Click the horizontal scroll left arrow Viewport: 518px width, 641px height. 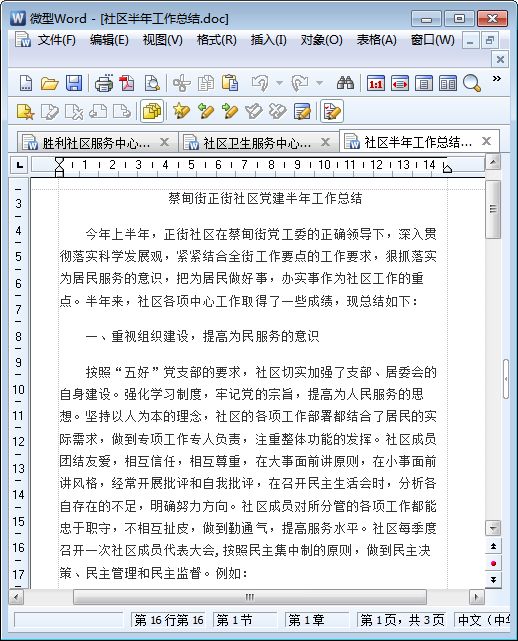16,597
